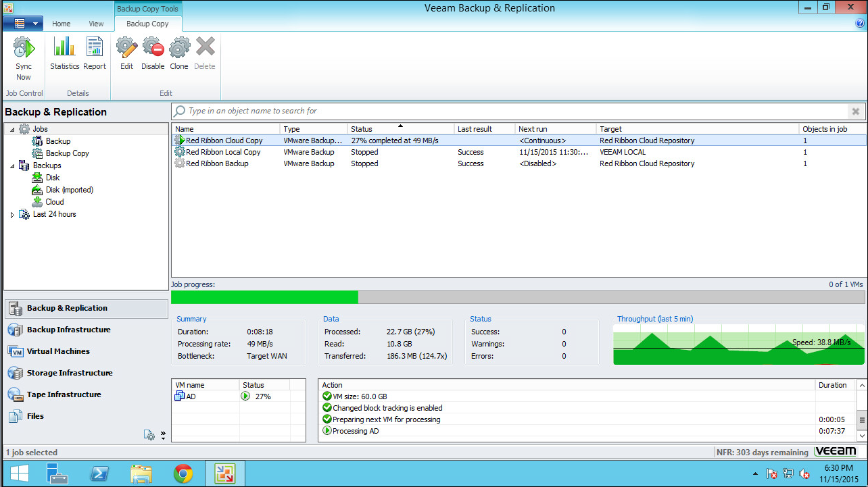Start the job with Sync Now
Image resolution: width=868 pixels, height=487 pixels.
pyautogui.click(x=24, y=59)
